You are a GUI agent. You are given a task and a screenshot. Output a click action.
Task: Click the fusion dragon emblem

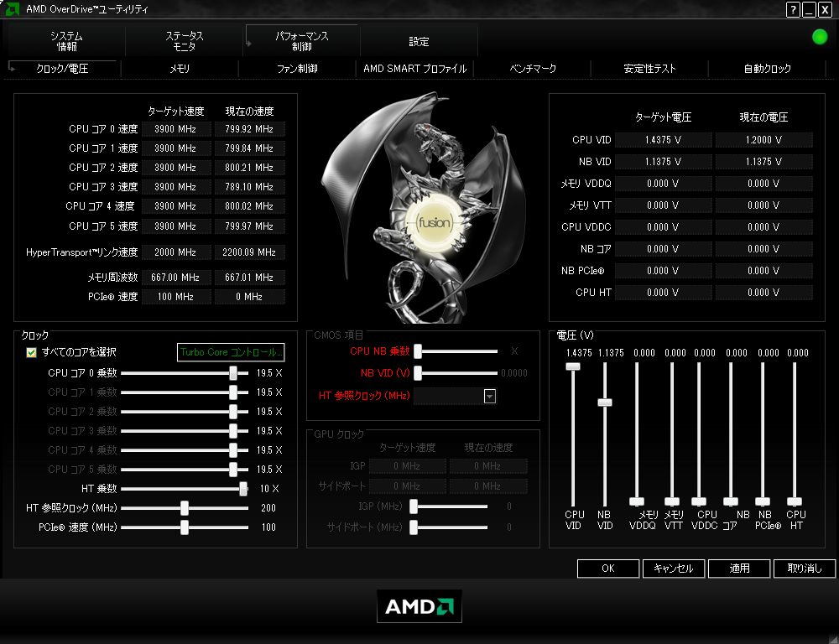[x=434, y=222]
